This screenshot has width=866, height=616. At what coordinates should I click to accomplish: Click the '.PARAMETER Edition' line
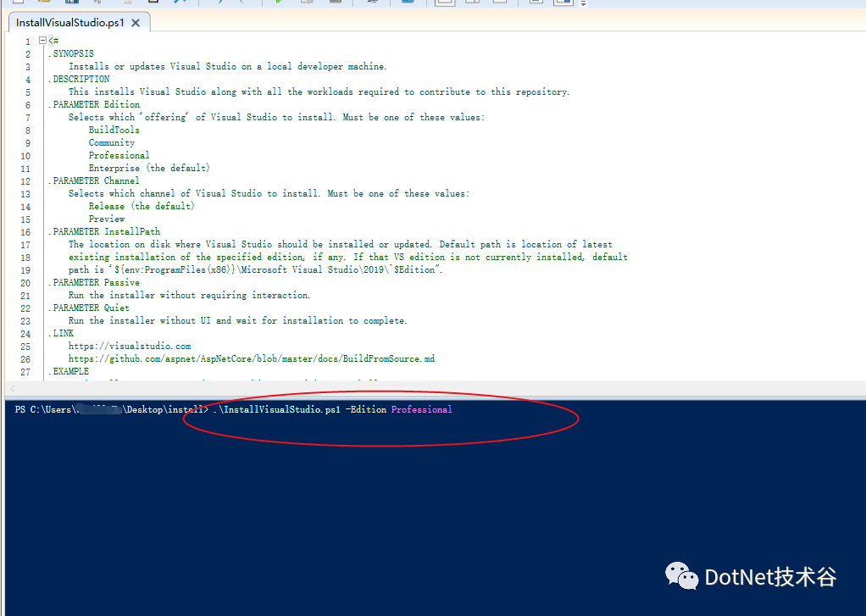click(94, 104)
